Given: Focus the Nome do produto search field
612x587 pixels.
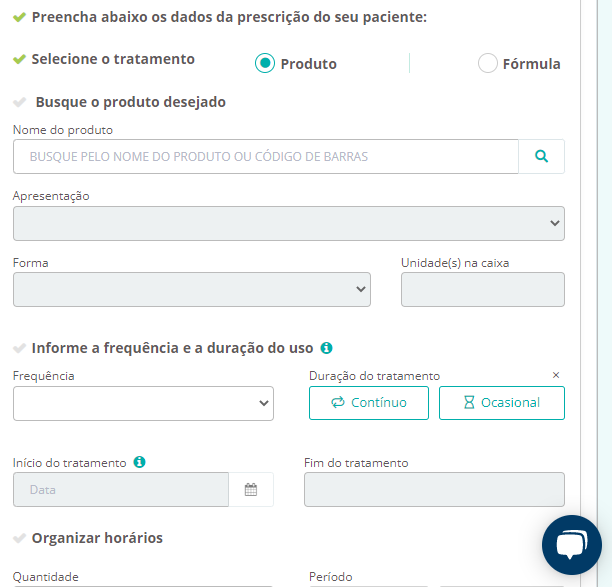Looking at the screenshot, I should (x=265, y=157).
